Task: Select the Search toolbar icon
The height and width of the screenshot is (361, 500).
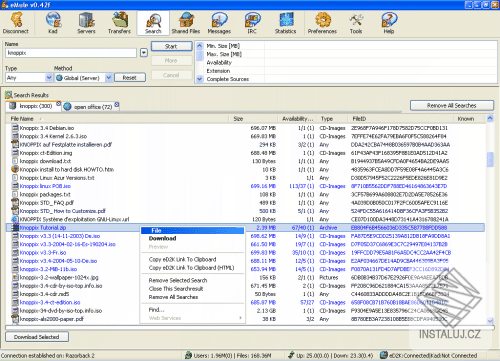Action: [x=153, y=23]
